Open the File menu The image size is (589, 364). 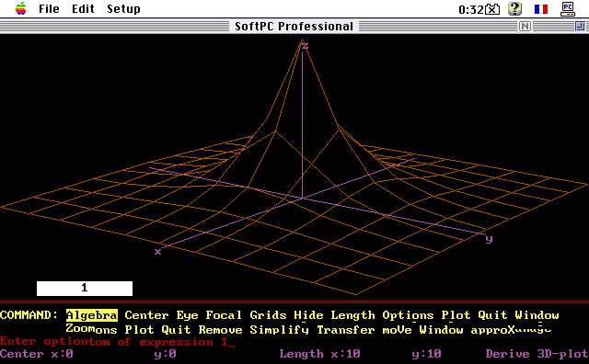(49, 8)
